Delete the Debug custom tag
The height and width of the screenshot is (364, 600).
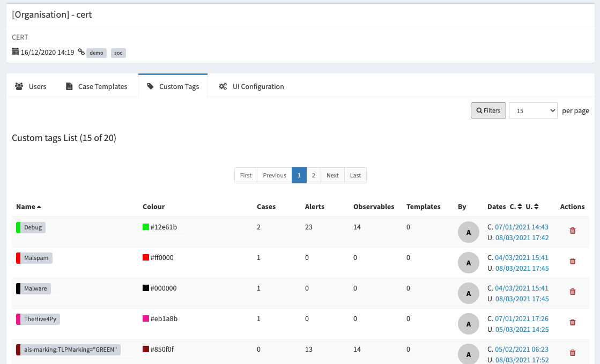click(x=572, y=231)
